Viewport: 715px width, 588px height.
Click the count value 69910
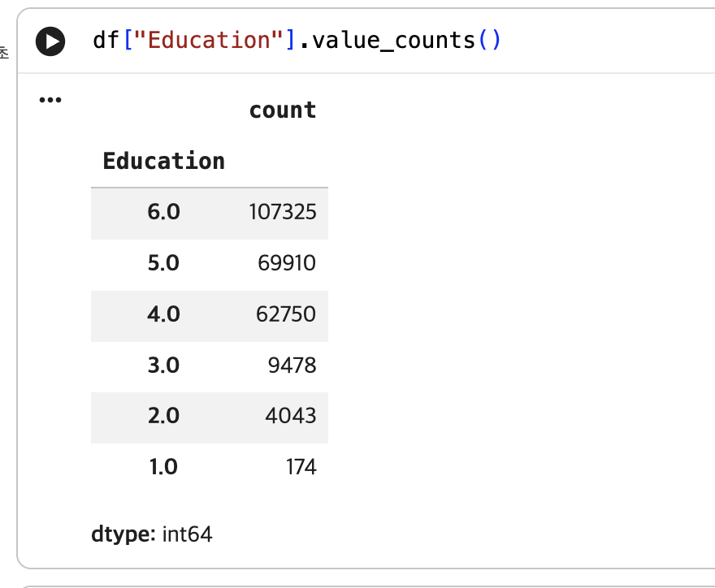287,263
